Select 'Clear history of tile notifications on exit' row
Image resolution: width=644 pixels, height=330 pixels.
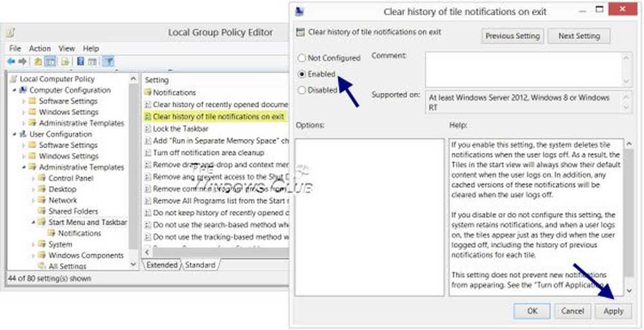click(x=215, y=116)
